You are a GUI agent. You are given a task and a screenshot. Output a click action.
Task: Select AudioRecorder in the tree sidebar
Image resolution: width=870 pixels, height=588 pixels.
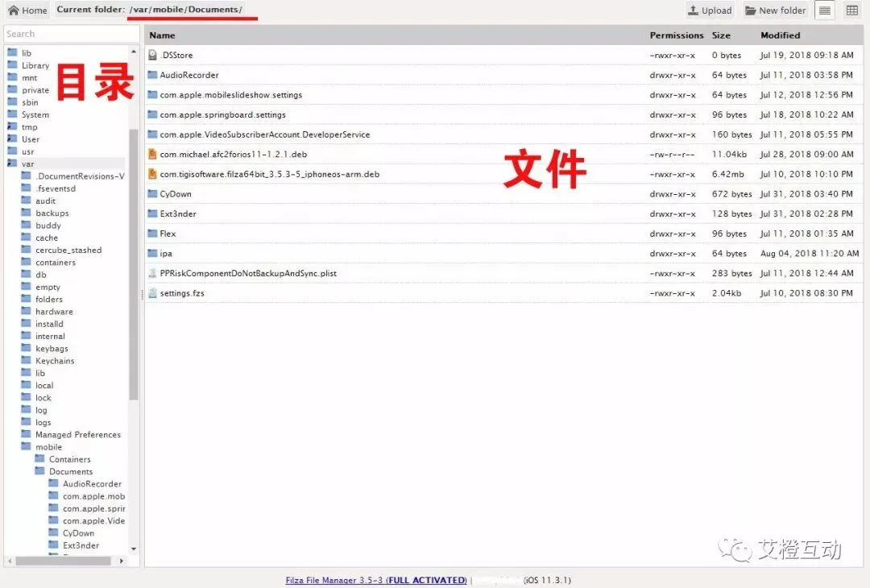pyautogui.click(x=92, y=484)
